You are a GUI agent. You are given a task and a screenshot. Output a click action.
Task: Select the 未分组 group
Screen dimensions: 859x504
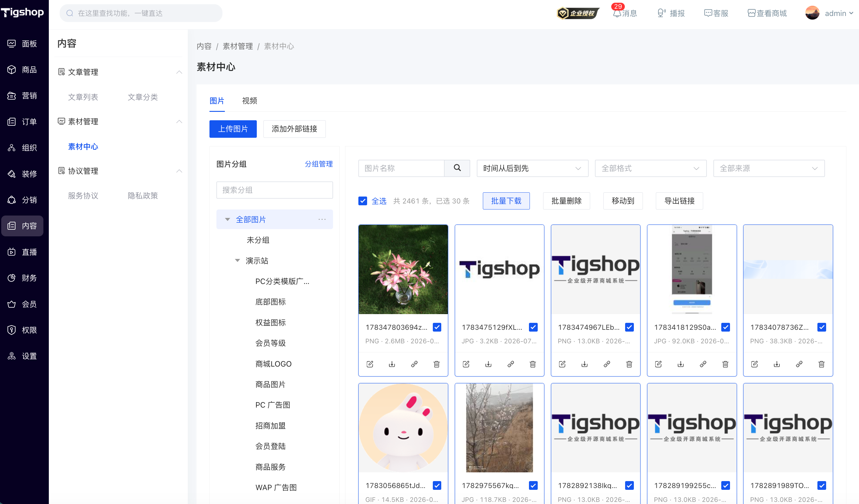coord(258,240)
